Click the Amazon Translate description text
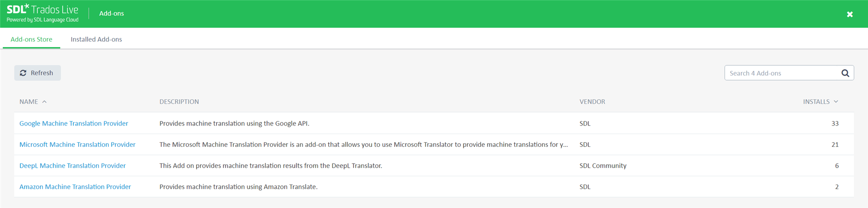 point(238,187)
